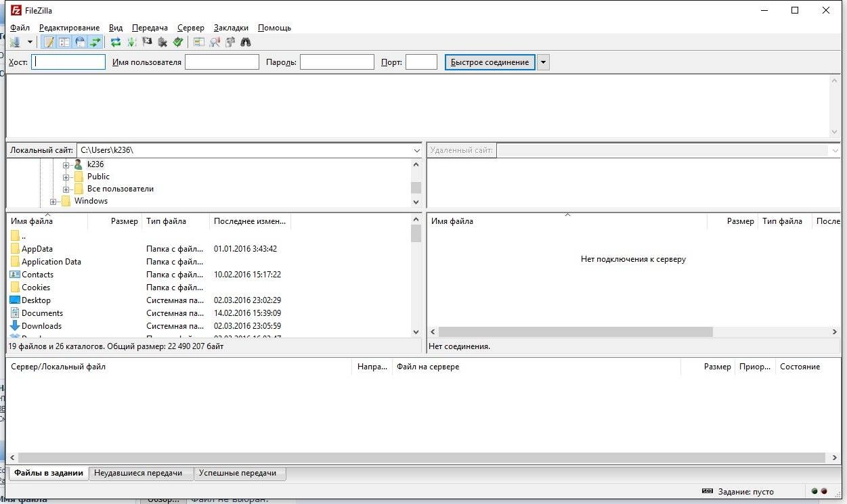Click the Сервер/Локальный файл queue column
The height and width of the screenshot is (504, 847).
[x=179, y=367]
